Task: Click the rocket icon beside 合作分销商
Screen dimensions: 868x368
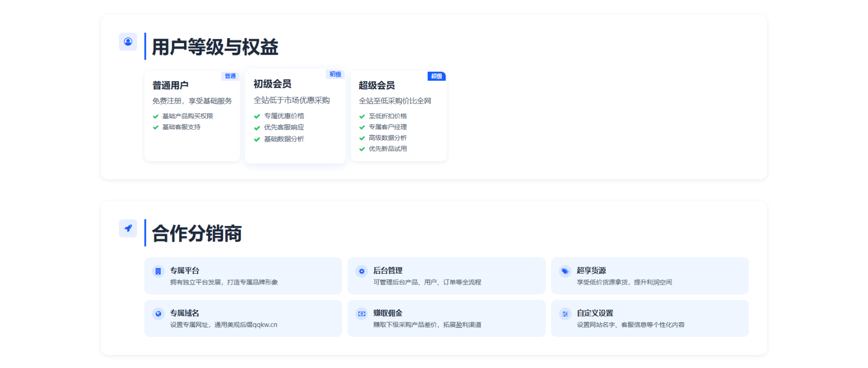Action: click(x=128, y=228)
